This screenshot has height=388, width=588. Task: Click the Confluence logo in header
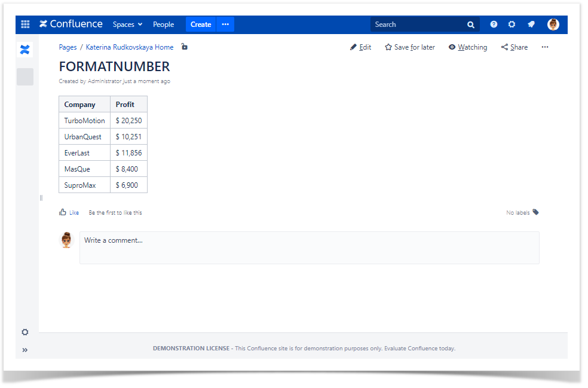click(71, 25)
